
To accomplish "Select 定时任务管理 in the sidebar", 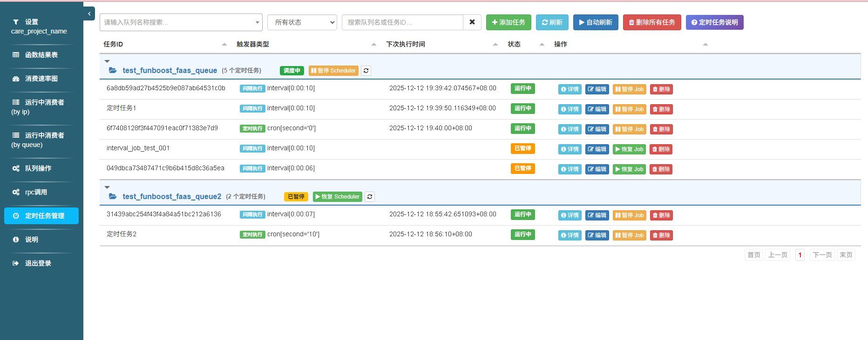I will 41,216.
